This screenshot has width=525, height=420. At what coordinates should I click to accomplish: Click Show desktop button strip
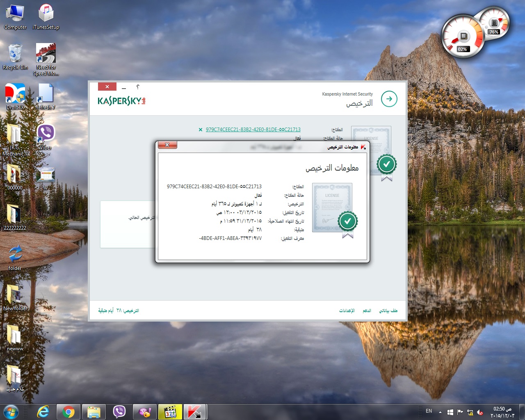point(522,412)
